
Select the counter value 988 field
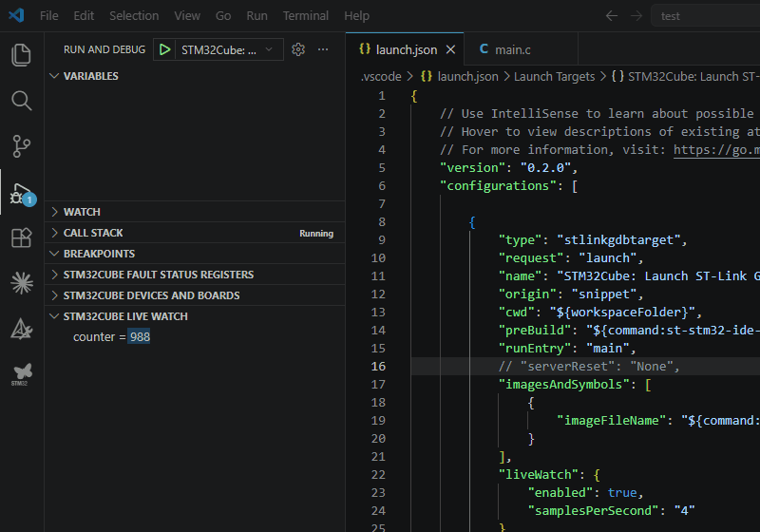140,336
